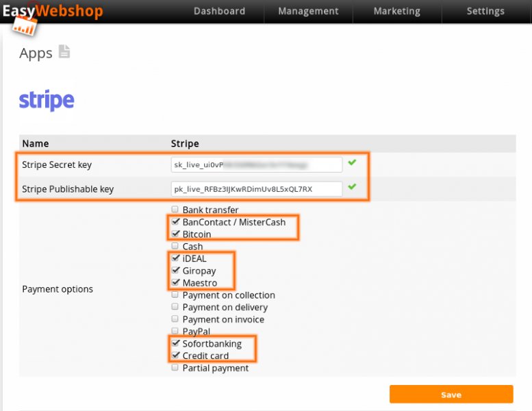Screen dimensions: 532x411
Task: Open the Dashboard menu
Action: pyautogui.click(x=219, y=11)
